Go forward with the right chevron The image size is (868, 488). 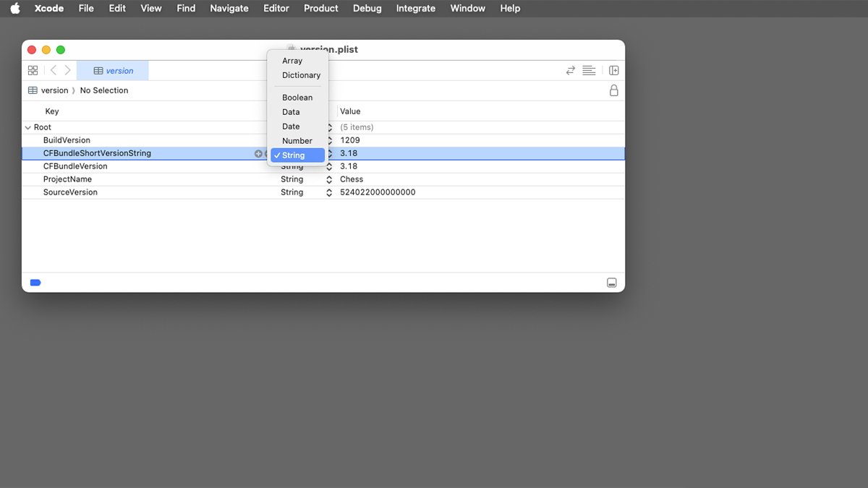pos(67,70)
